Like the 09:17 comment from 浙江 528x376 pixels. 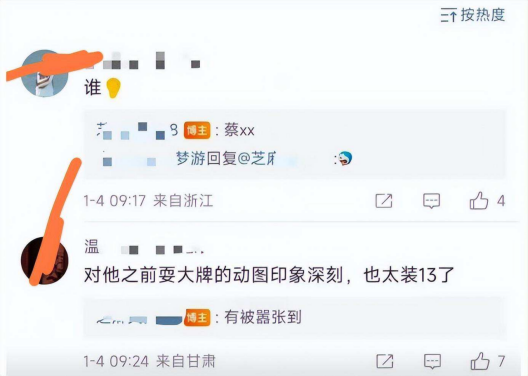[478, 201]
